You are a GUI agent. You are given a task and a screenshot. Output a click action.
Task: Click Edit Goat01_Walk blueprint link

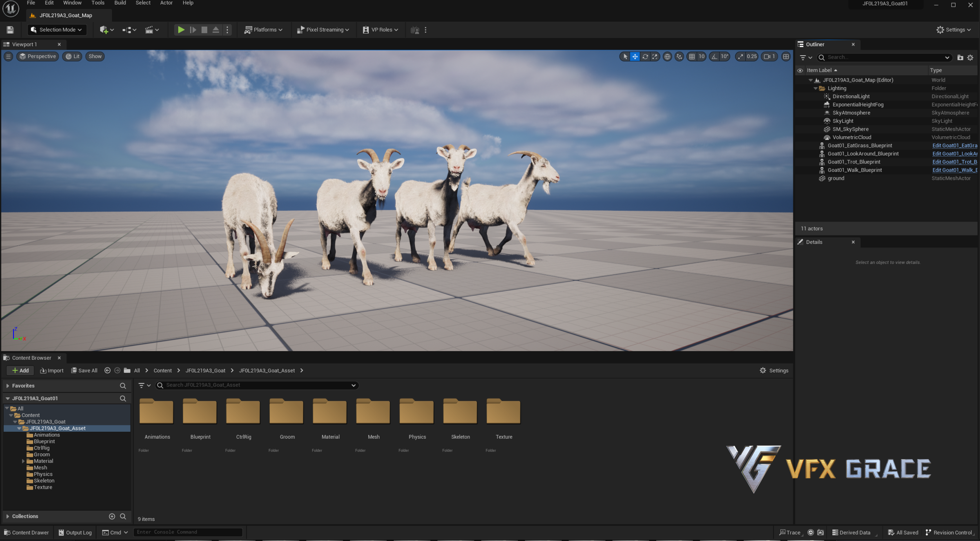(954, 170)
